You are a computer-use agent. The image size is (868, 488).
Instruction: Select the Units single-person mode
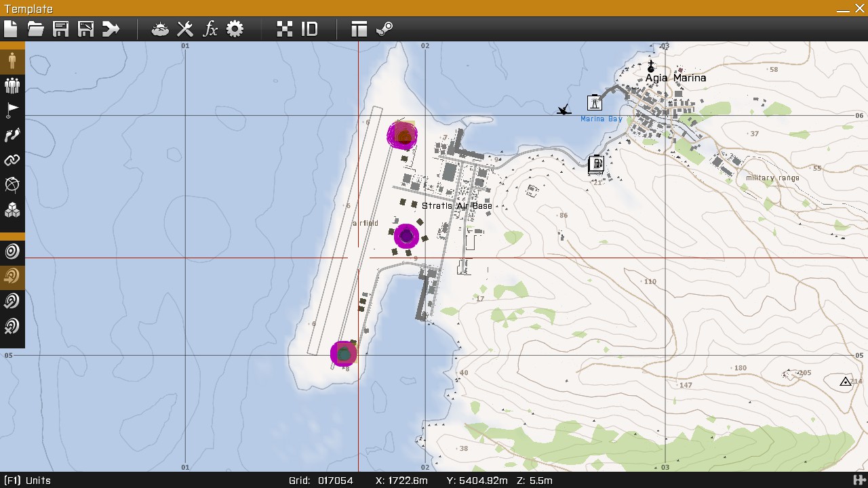12,60
